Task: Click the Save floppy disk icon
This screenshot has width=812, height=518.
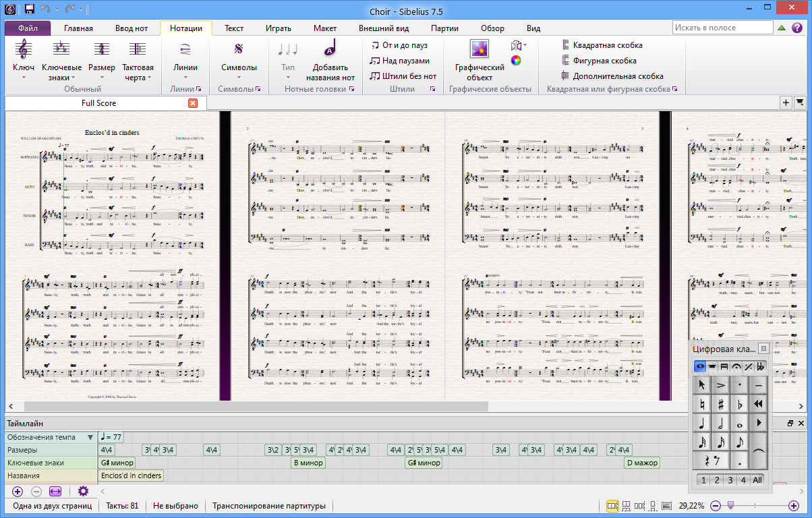Action: pos(29,9)
